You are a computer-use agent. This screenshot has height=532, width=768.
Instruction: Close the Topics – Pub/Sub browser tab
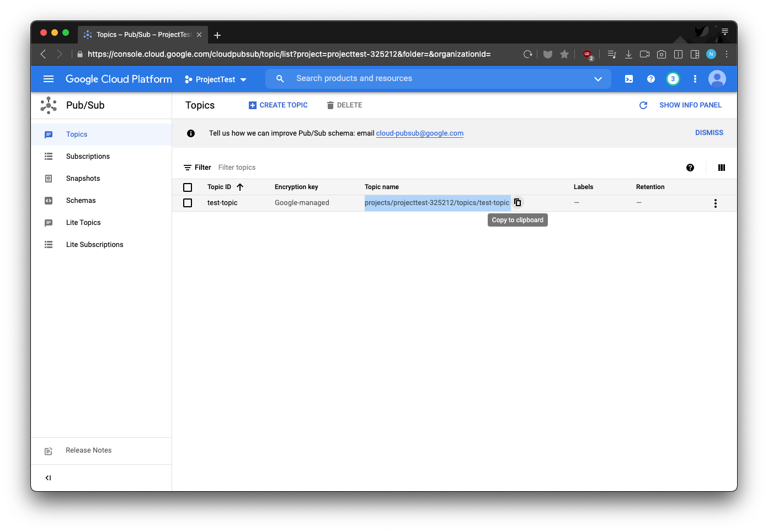[199, 35]
